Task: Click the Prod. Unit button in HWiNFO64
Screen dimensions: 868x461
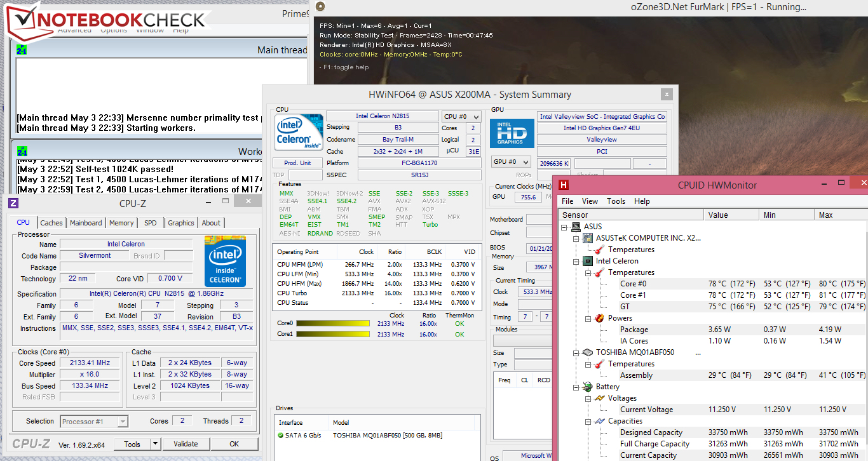Action: pos(297,163)
